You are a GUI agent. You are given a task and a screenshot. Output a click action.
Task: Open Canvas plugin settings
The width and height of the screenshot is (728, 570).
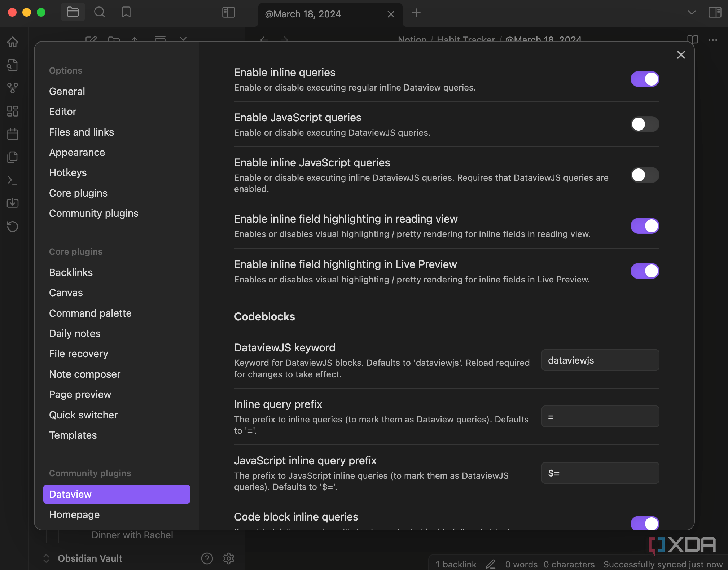pos(117,293)
